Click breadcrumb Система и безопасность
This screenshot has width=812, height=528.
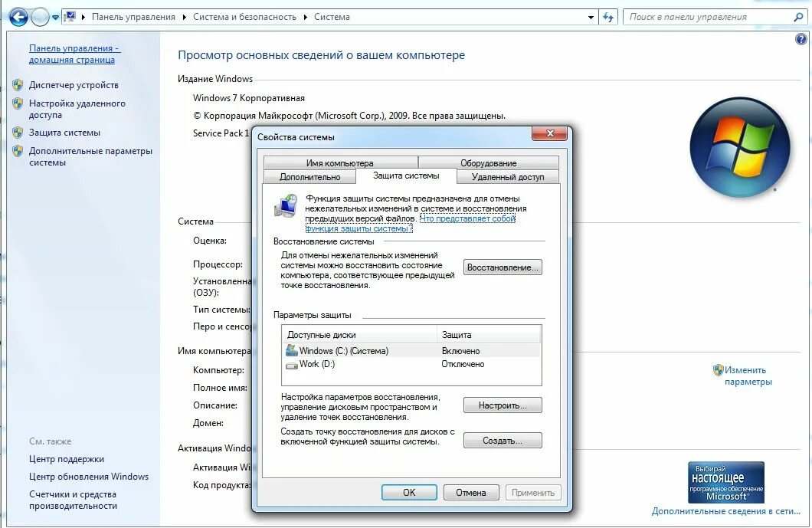click(x=244, y=17)
